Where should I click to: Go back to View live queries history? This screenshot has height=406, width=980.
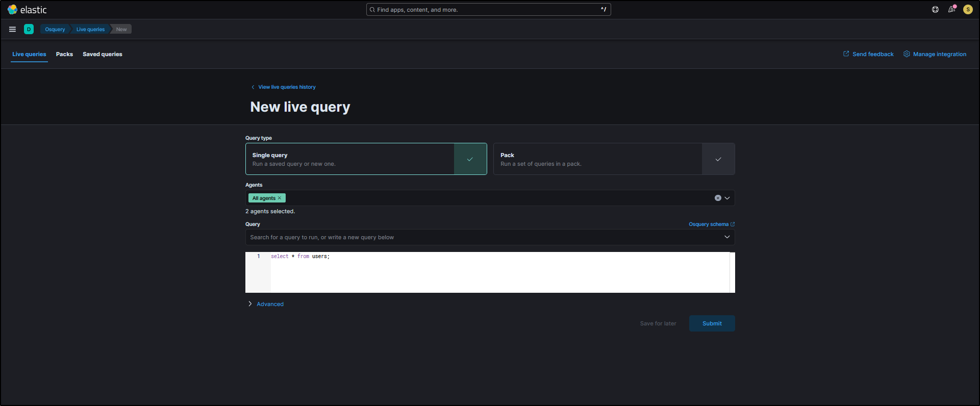[x=287, y=87]
